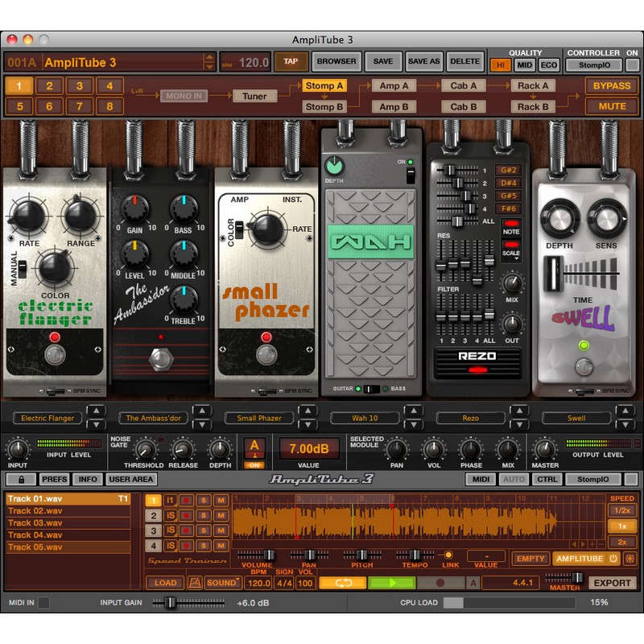This screenshot has width=644, height=644.
Task: Open the PREFS menu
Action: click(54, 479)
